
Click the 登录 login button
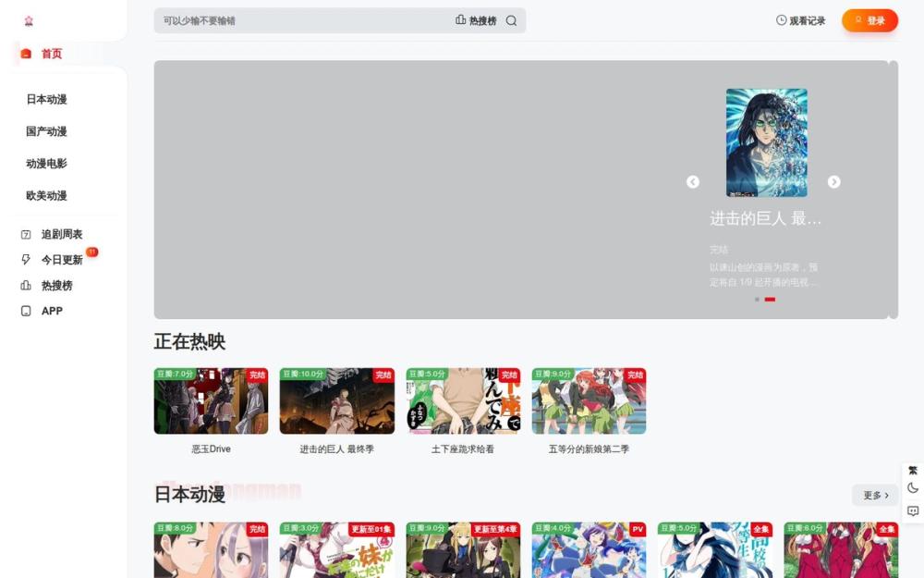[869, 20]
